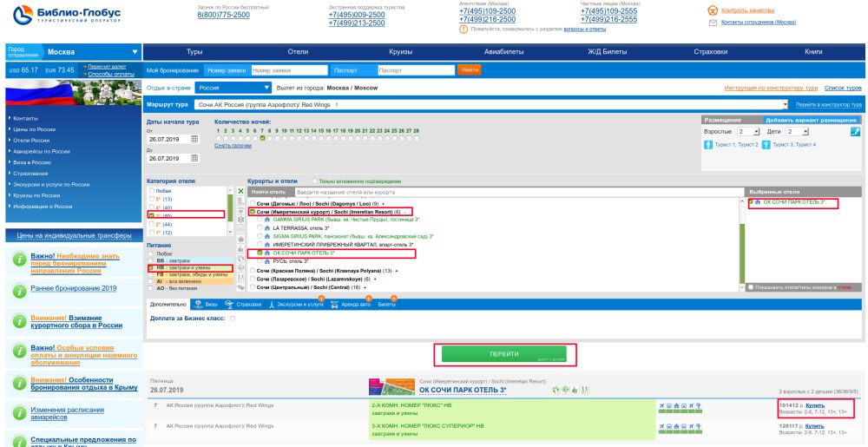Open the Москва departure city dropdown
This screenshot has width=868, height=447.
point(134,52)
